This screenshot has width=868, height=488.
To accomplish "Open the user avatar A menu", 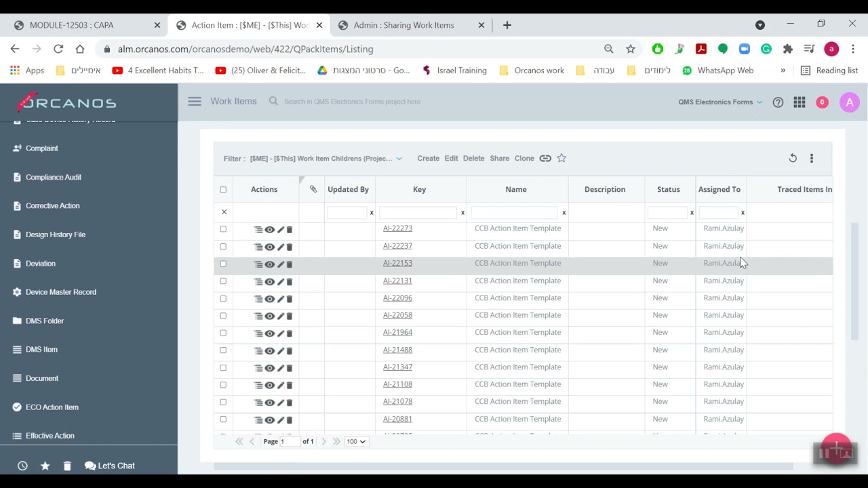I will click(x=850, y=102).
